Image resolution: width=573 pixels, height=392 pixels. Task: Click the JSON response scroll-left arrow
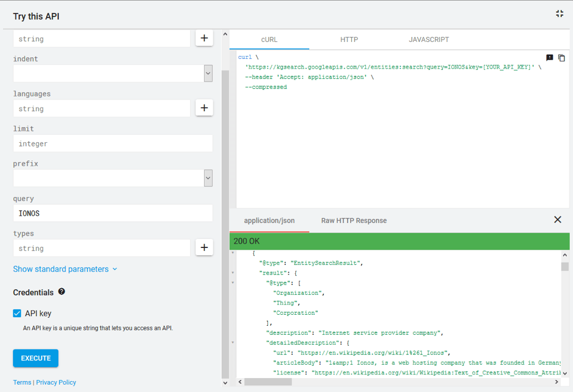click(240, 382)
